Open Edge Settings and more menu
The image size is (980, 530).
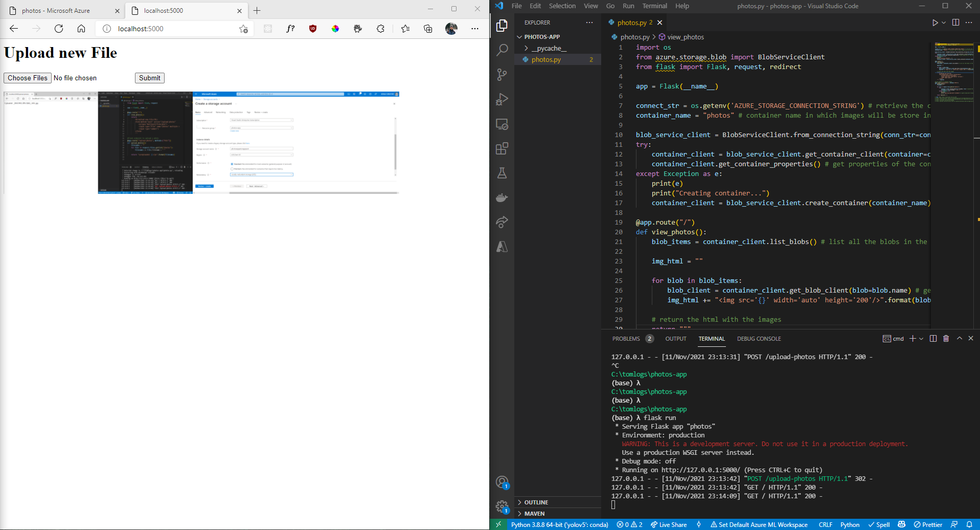click(x=475, y=29)
